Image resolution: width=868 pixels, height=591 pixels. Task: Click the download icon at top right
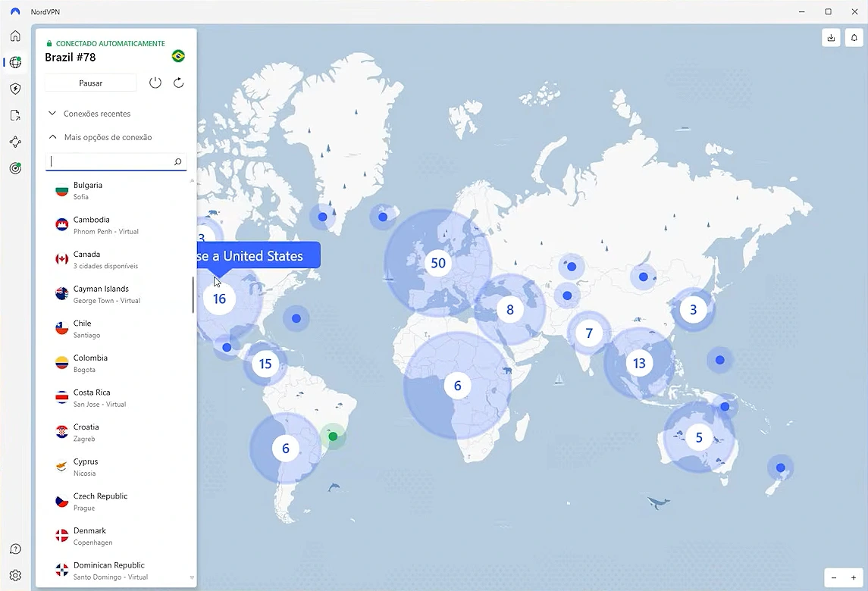831,38
